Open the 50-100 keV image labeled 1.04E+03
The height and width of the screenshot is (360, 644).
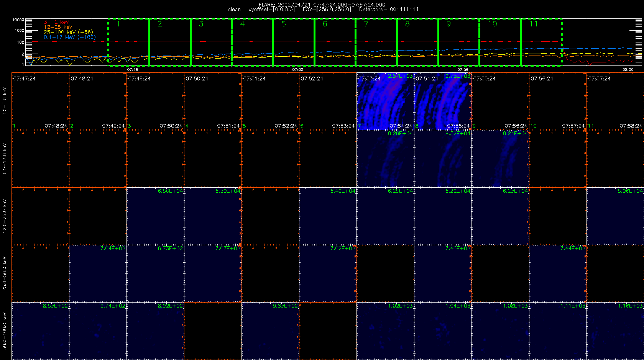pyautogui.click(x=443, y=331)
